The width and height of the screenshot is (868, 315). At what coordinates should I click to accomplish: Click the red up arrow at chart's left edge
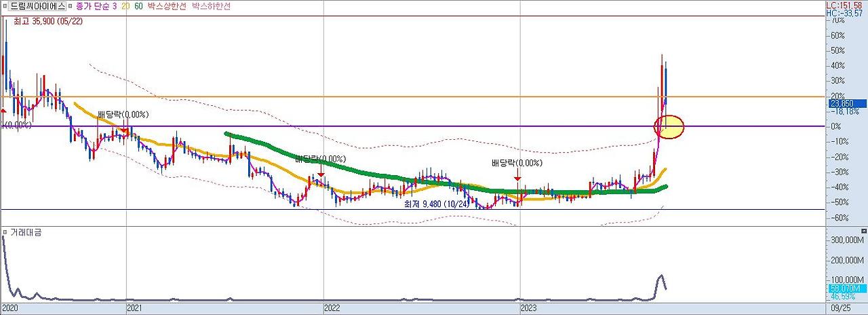tap(3, 111)
